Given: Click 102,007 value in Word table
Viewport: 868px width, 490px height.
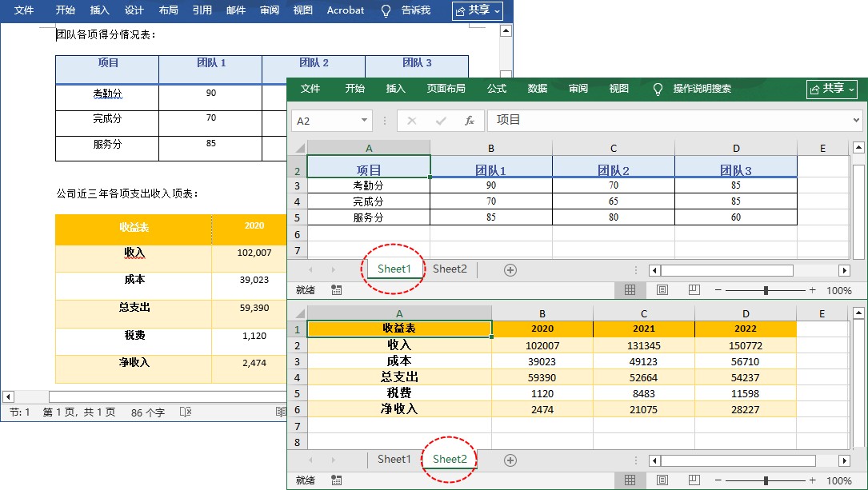Looking at the screenshot, I should pyautogui.click(x=254, y=252).
